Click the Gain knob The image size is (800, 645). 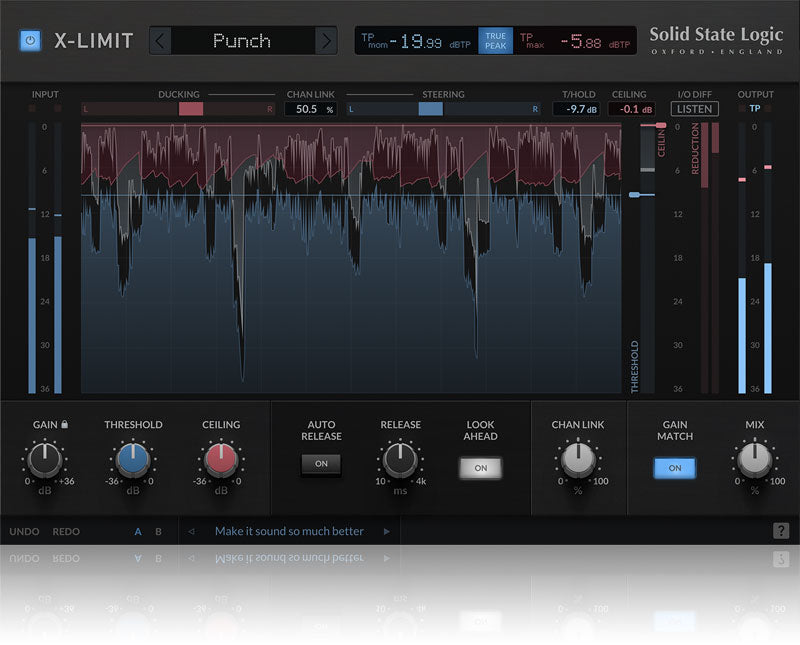(x=45, y=459)
